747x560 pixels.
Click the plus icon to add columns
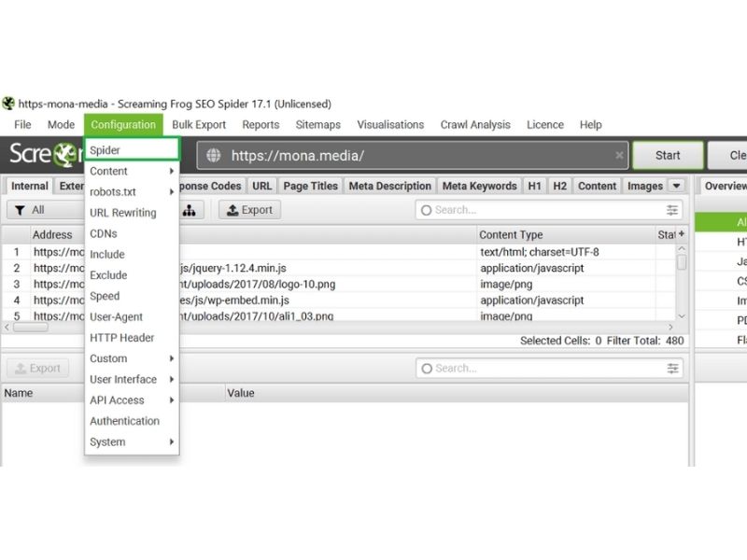(x=682, y=234)
